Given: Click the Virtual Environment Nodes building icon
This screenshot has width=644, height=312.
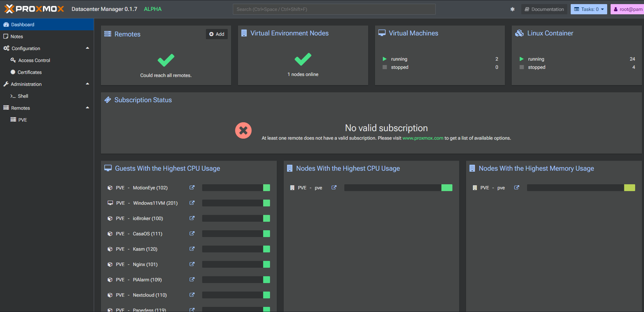Looking at the screenshot, I should tap(244, 33).
